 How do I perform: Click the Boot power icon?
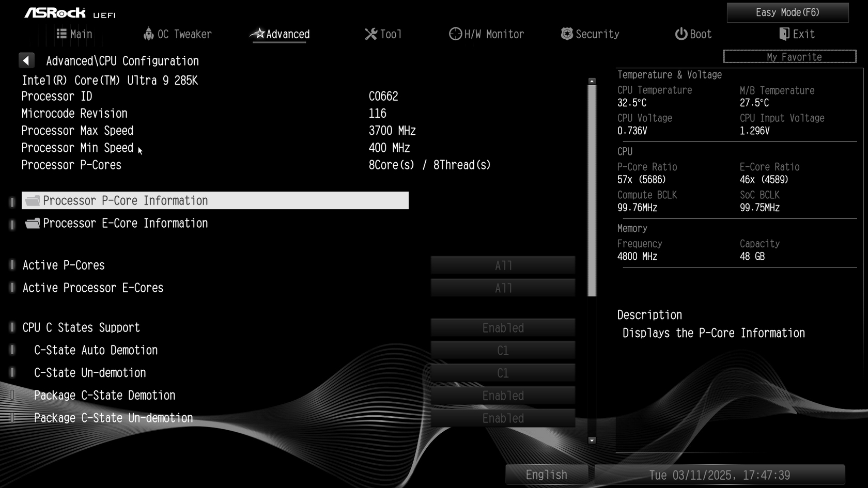[681, 34]
